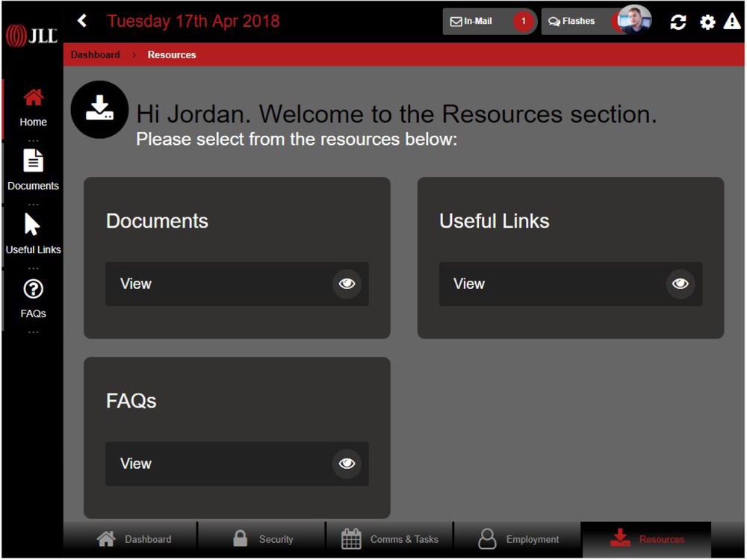The height and width of the screenshot is (560, 747).
Task: Click the Resources download icon in header
Action: pos(99,110)
